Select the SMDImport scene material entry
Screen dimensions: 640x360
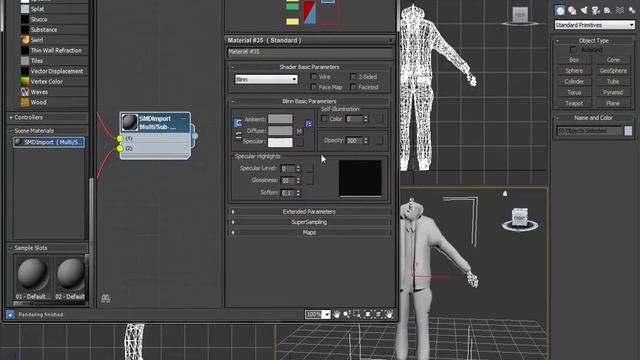click(49, 142)
